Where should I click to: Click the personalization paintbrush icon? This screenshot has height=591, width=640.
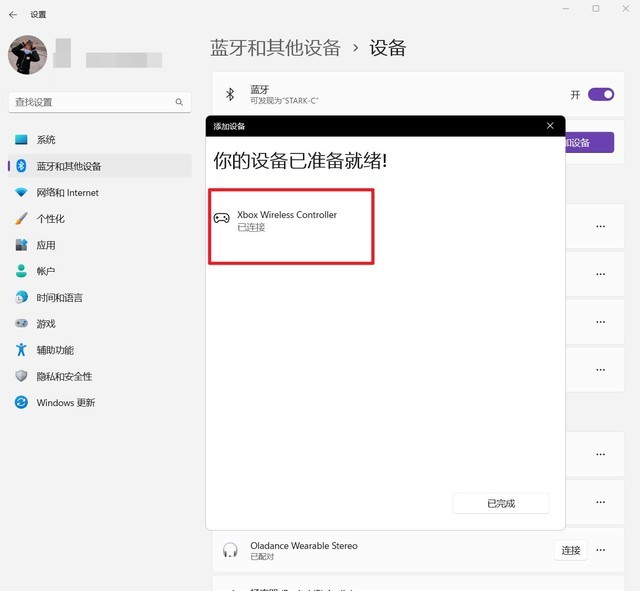[x=21, y=218]
